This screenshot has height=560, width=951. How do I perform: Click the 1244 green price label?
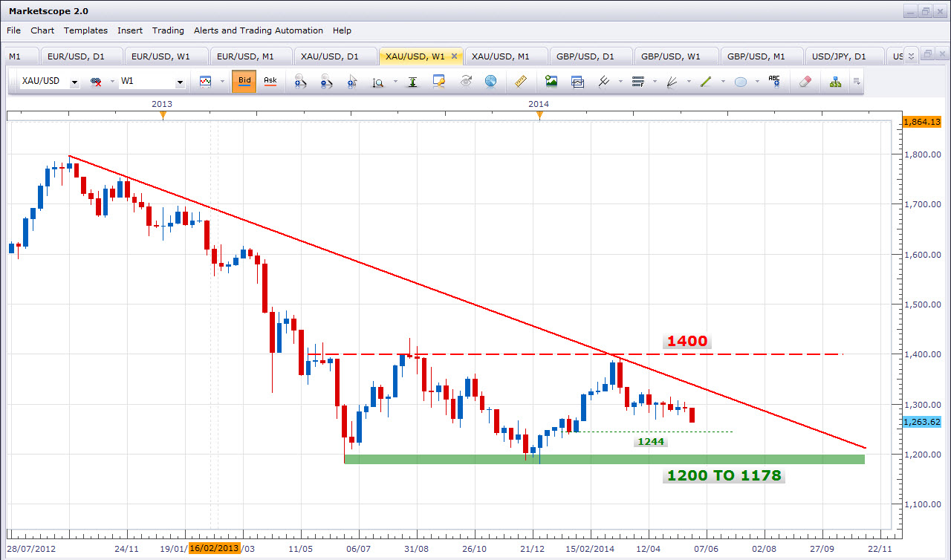649,441
